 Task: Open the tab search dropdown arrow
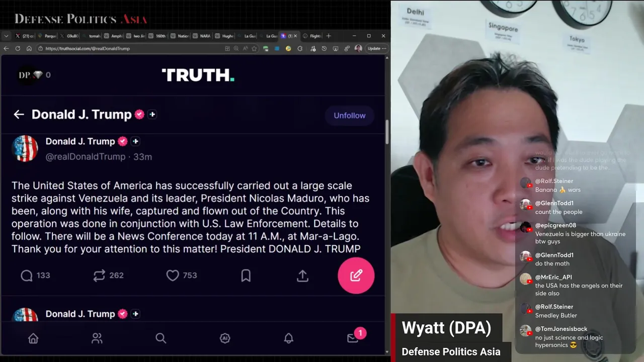[6, 36]
